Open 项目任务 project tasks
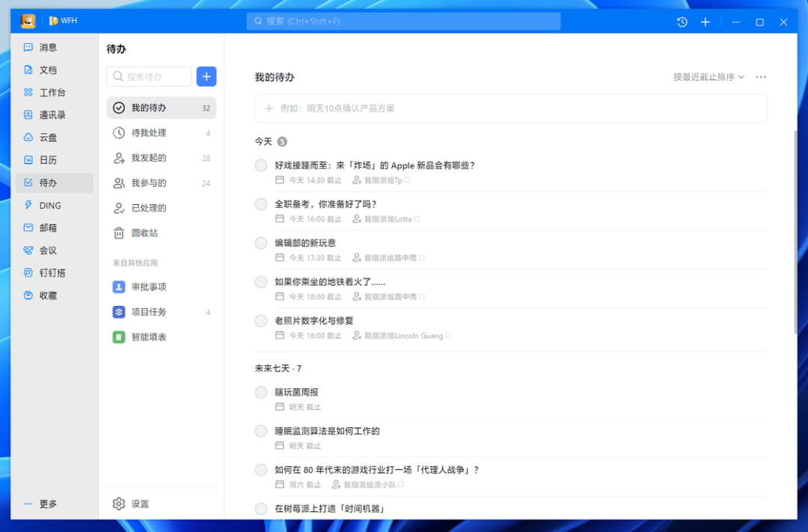This screenshot has width=808, height=532. coord(162,312)
